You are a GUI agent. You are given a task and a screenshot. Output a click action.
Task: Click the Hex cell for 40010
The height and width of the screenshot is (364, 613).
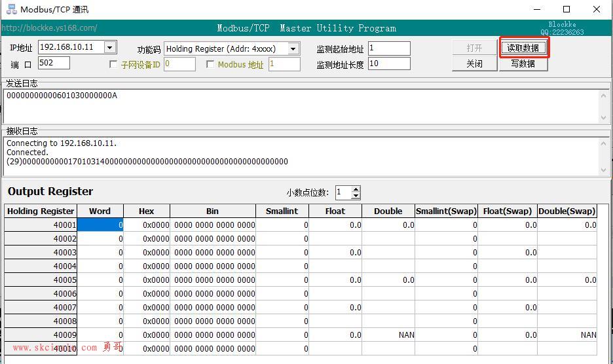pos(147,348)
